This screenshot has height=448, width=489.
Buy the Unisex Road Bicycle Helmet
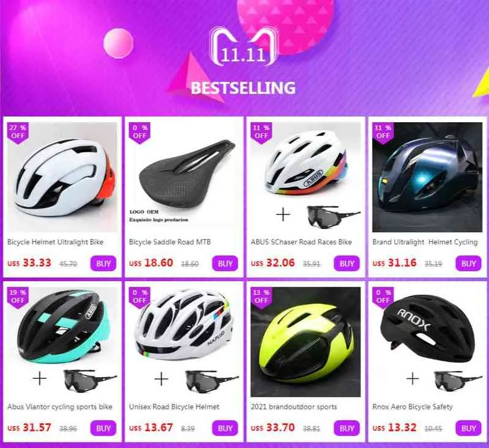point(225,428)
